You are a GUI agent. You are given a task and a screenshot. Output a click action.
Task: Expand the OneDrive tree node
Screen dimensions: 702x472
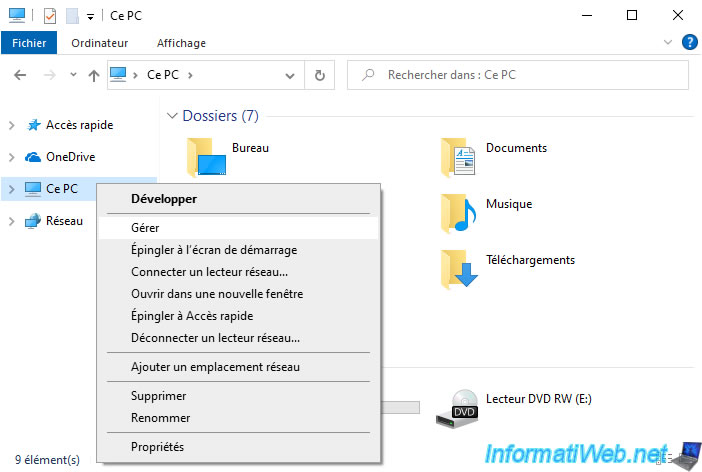(11, 158)
